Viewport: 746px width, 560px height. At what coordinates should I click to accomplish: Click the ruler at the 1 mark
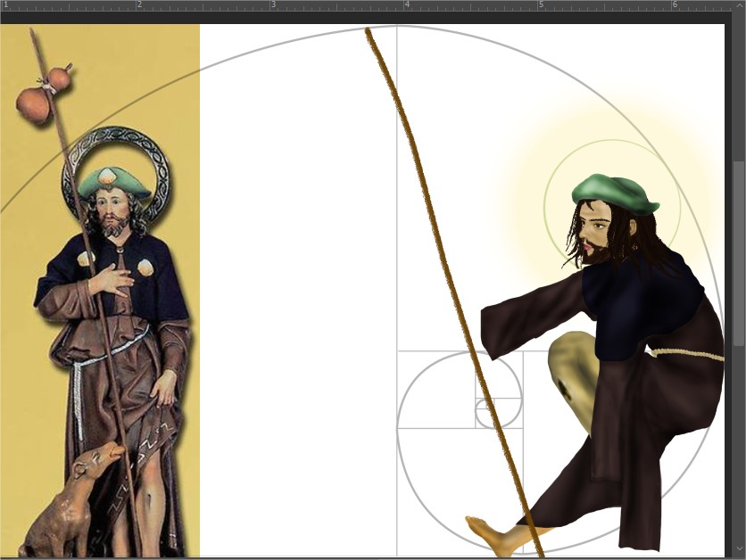(5, 5)
